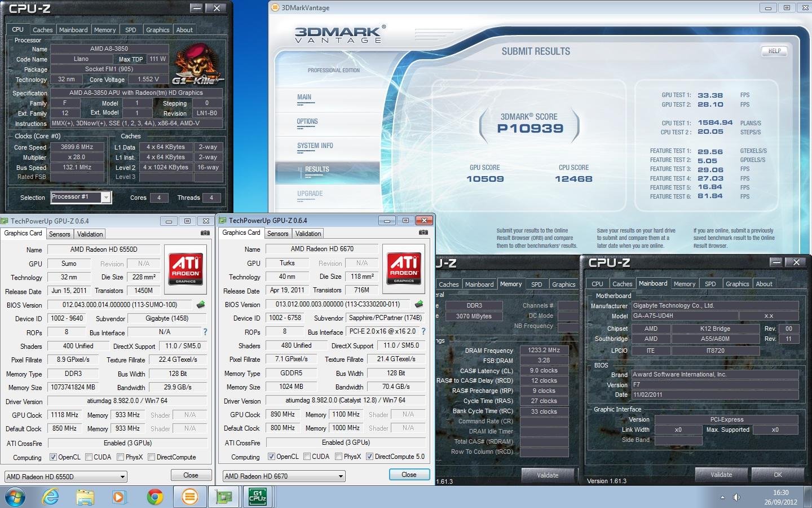Click GPU Clock 1118 MHz value in HD 6550D
This screenshot has width=812, height=508.
tap(65, 415)
